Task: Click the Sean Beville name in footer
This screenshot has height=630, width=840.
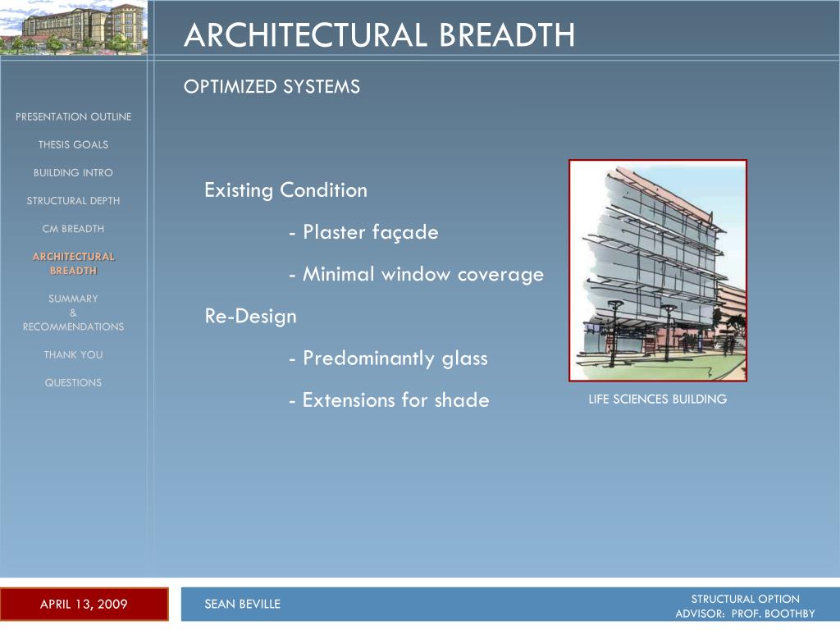Action: tap(243, 605)
